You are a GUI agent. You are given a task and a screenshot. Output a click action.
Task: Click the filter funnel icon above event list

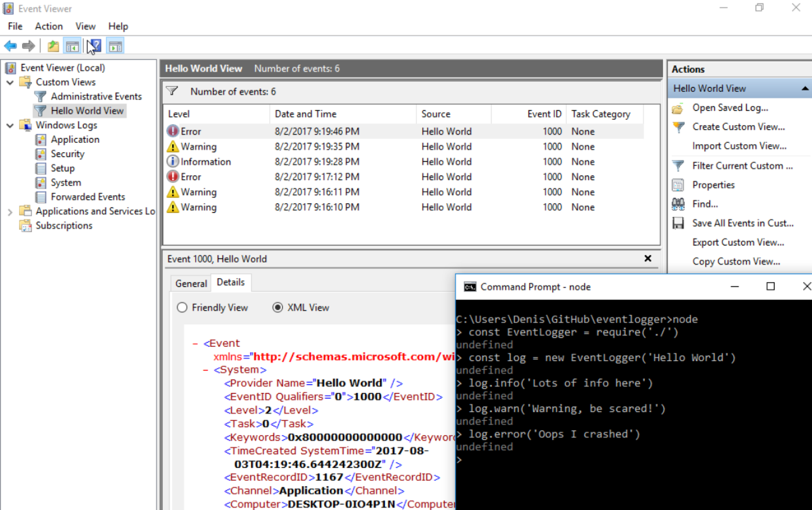pyautogui.click(x=172, y=91)
